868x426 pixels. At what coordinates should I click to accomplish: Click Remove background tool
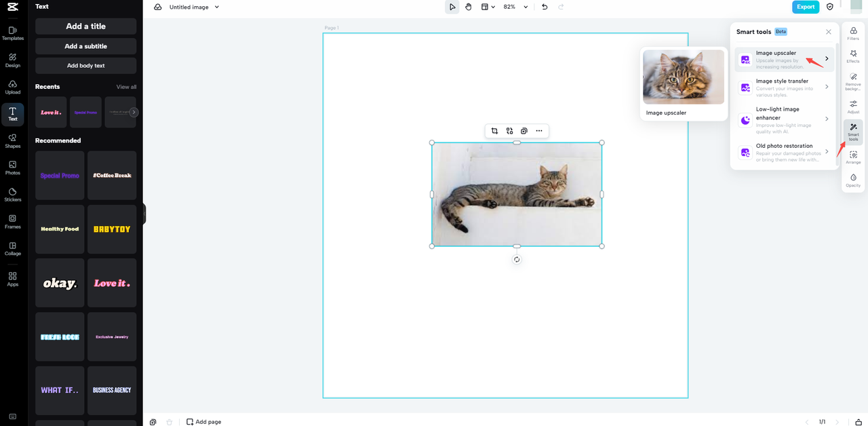pyautogui.click(x=853, y=81)
